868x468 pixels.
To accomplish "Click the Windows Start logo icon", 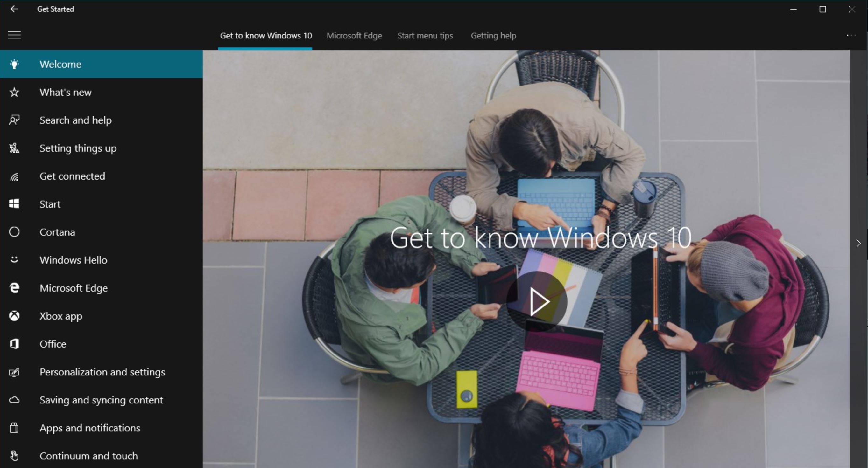I will 14,204.
